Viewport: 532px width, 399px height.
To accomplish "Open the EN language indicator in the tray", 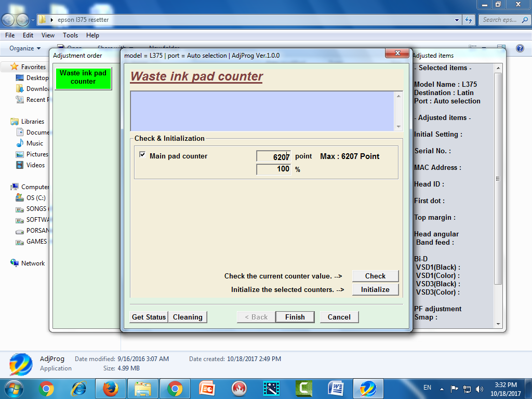I will click(427, 388).
